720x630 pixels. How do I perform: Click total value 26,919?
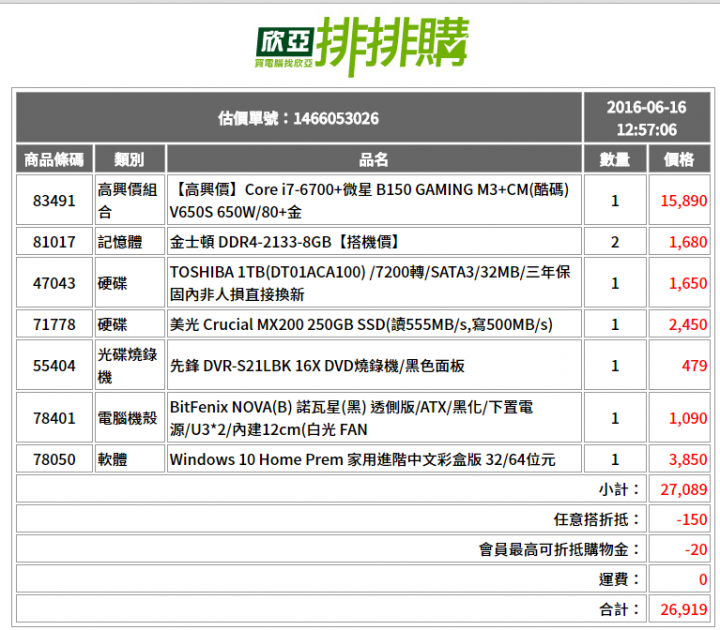tap(684, 609)
